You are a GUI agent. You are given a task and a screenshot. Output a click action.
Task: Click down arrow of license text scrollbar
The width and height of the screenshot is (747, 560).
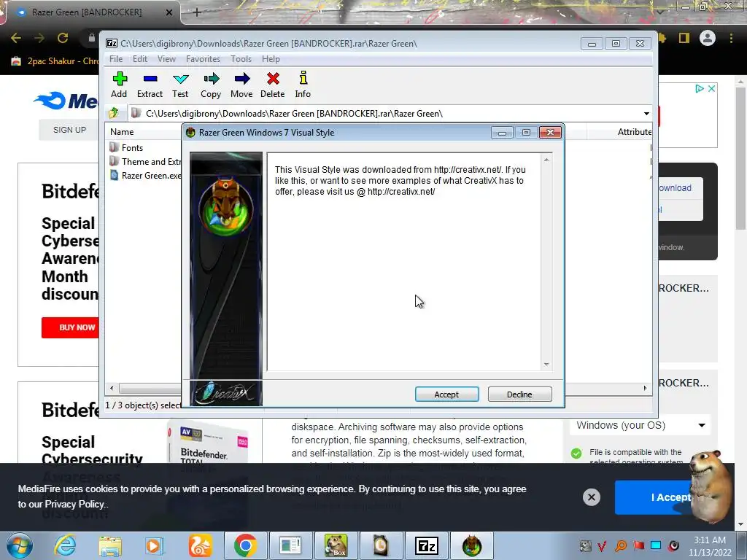(x=546, y=365)
